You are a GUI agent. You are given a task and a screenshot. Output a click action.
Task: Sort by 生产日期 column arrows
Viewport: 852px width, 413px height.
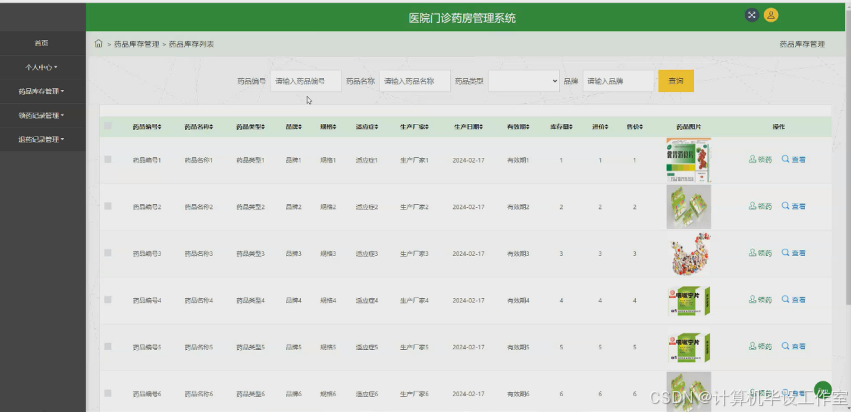click(x=481, y=127)
